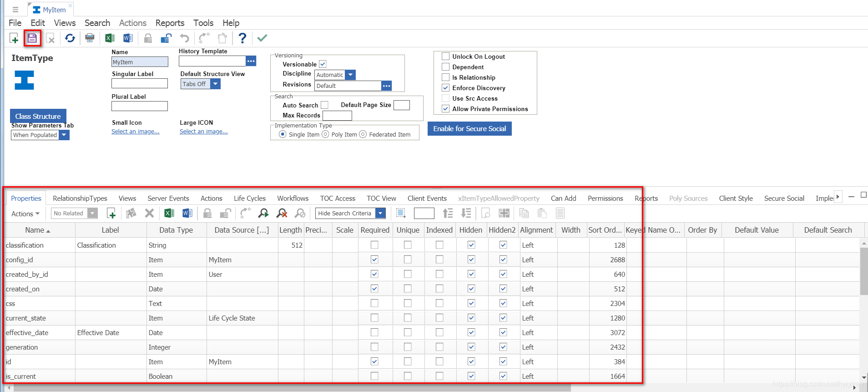
Task: Open the Tools menu
Action: 203,23
